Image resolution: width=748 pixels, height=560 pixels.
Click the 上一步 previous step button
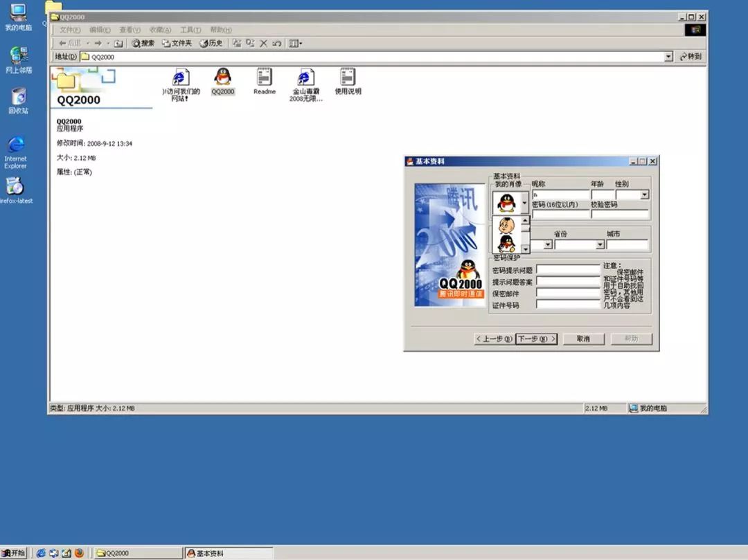coord(495,339)
